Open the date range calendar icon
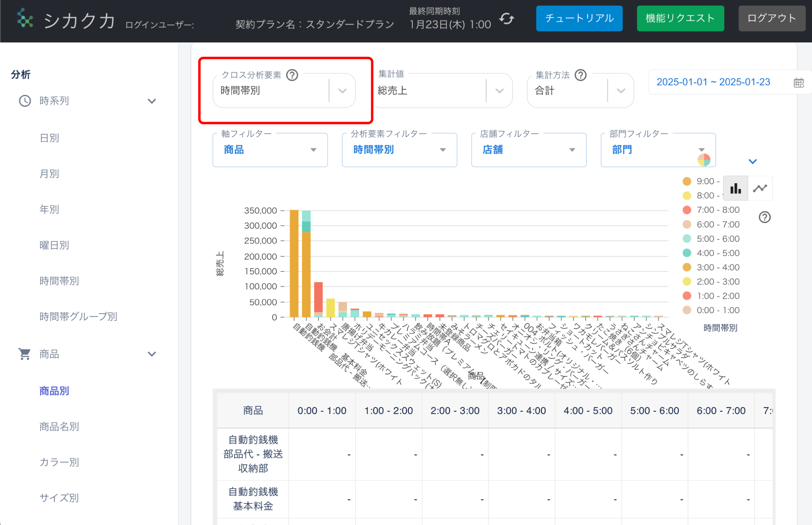Screen dimensions: 812x525 pos(798,82)
